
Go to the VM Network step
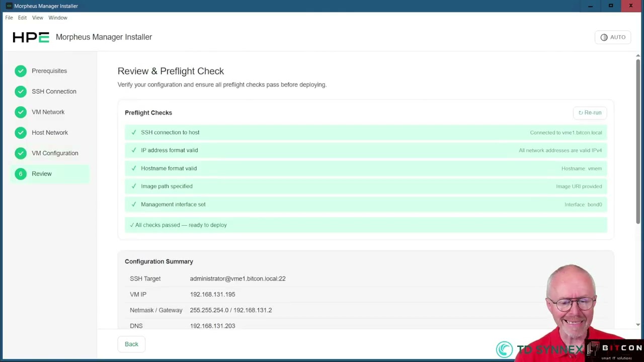[49, 112]
